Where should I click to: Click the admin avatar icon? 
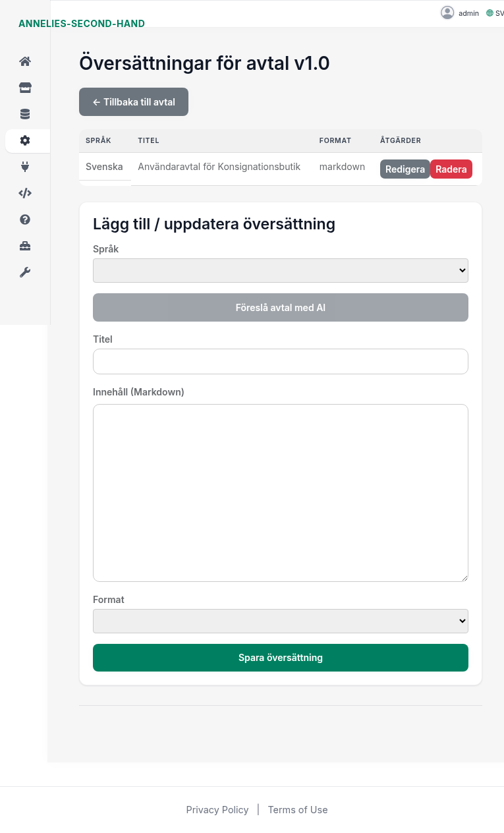(447, 13)
